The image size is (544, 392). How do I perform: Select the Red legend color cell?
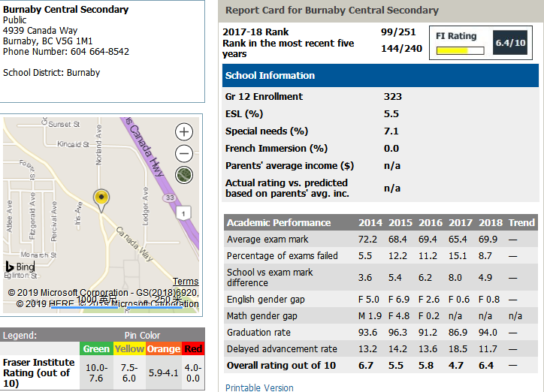193,348
